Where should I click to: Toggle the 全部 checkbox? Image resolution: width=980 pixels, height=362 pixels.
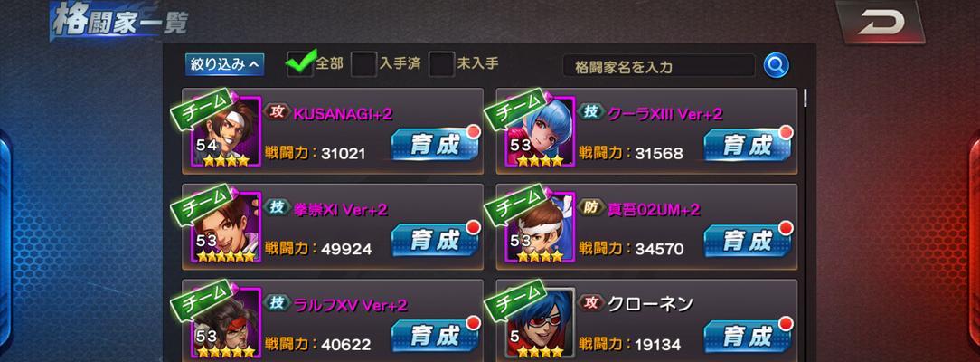pos(300,64)
